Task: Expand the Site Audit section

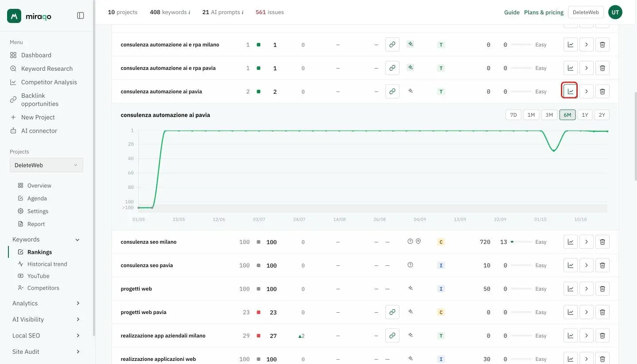Action: (46, 352)
